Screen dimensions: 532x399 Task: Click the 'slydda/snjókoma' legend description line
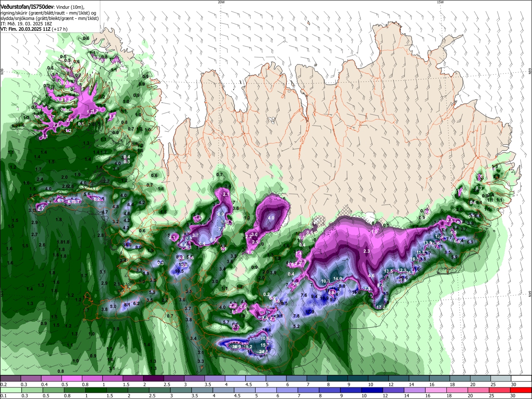[x=49, y=18]
